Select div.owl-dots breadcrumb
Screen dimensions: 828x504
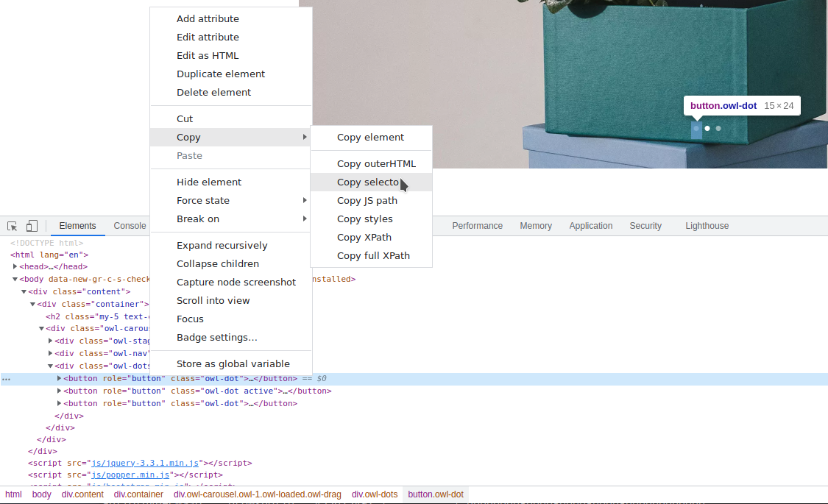[375, 494]
